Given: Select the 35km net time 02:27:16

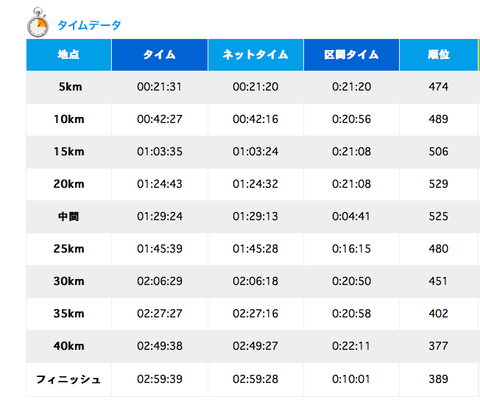Looking at the screenshot, I should click(255, 313).
